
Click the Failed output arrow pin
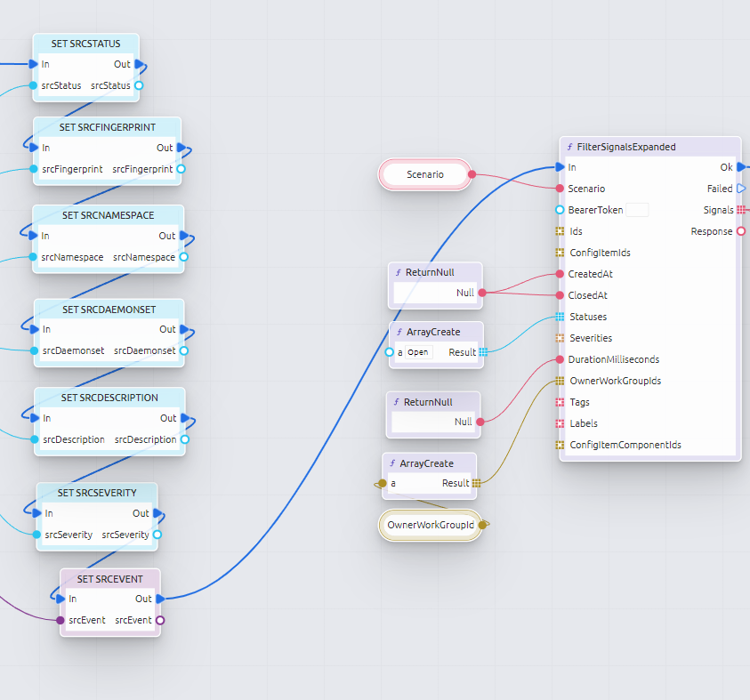[x=741, y=189]
